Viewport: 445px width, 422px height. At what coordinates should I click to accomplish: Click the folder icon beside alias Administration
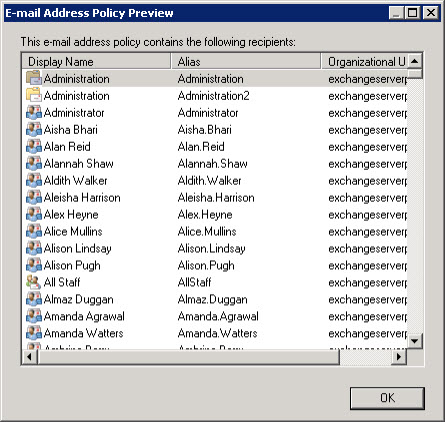[x=34, y=78]
